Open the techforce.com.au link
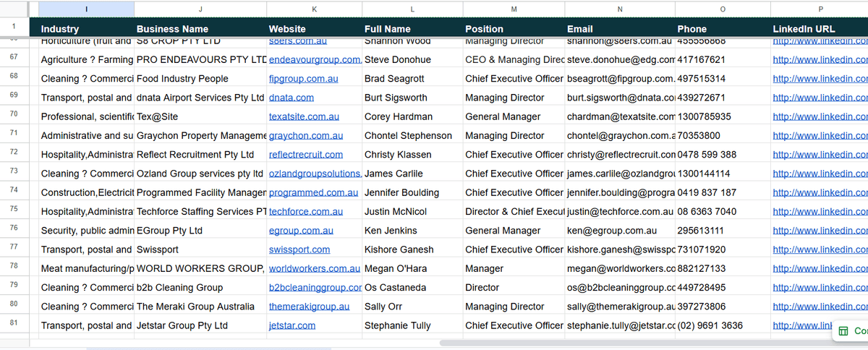The image size is (868, 350). point(305,211)
